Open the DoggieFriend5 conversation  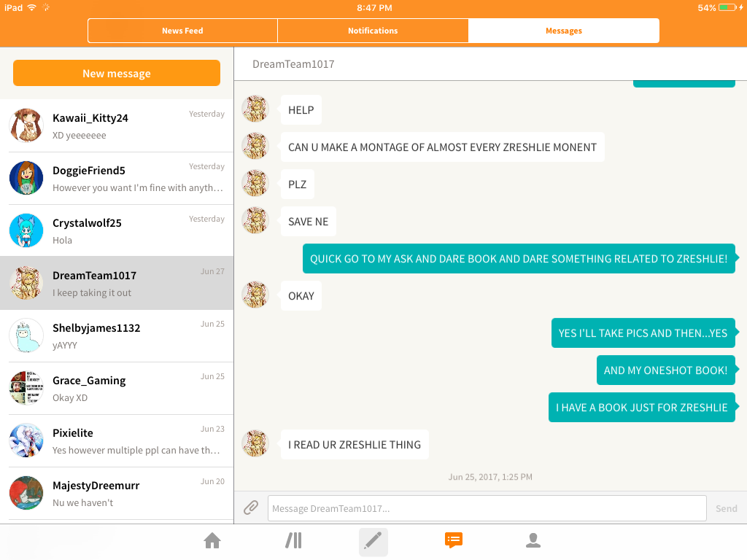(x=117, y=179)
